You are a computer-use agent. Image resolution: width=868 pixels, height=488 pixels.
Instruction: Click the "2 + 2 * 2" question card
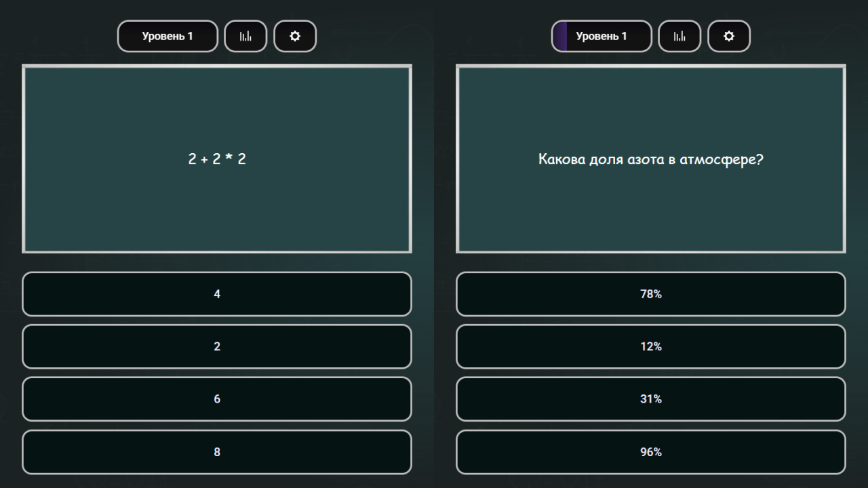[217, 159]
